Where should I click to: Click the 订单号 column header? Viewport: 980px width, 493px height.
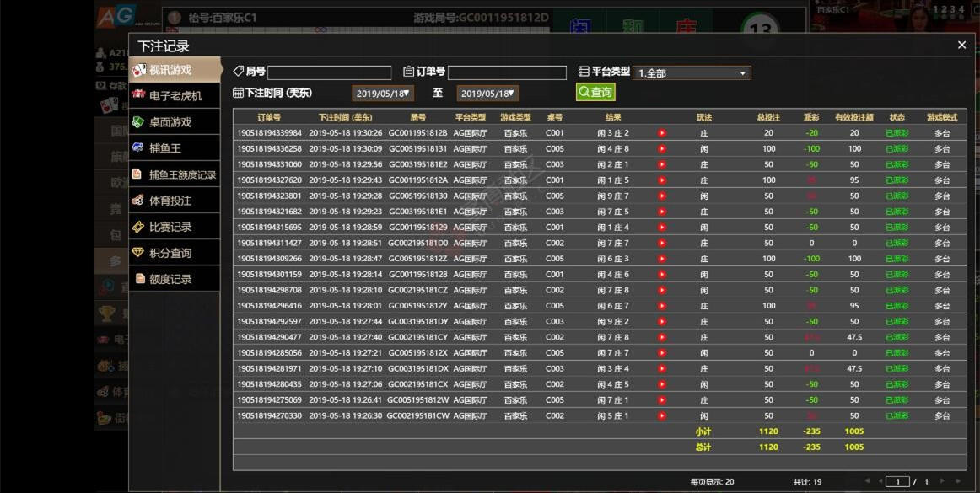tap(269, 117)
